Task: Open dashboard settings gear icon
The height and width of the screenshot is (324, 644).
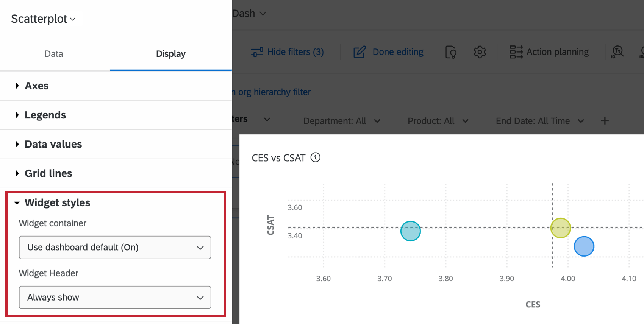Action: click(480, 52)
